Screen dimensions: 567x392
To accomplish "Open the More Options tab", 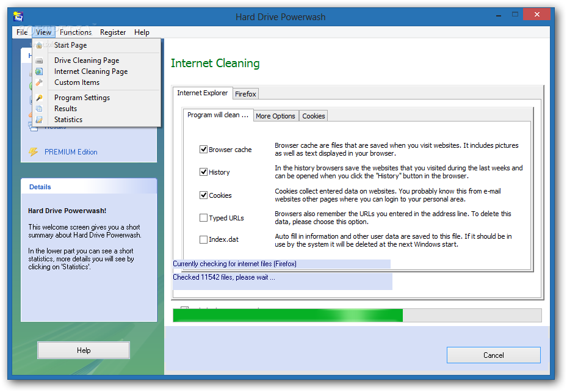I will click(x=275, y=116).
